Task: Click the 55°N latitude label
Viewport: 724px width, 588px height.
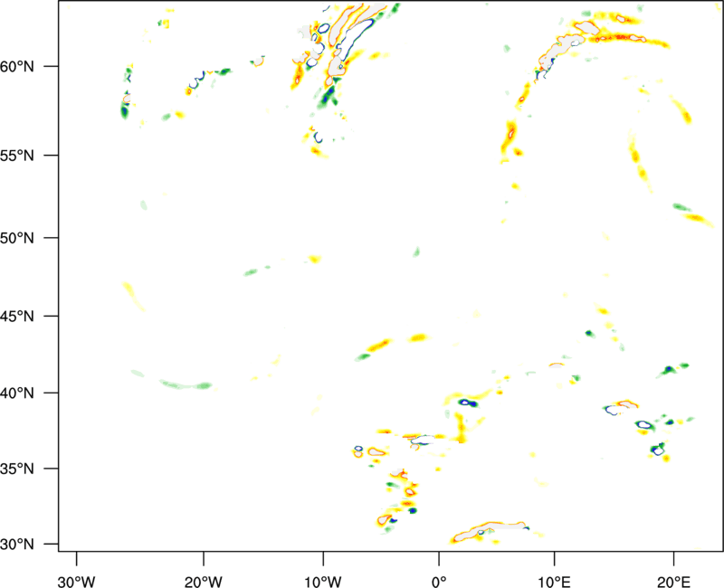Action: point(17,155)
